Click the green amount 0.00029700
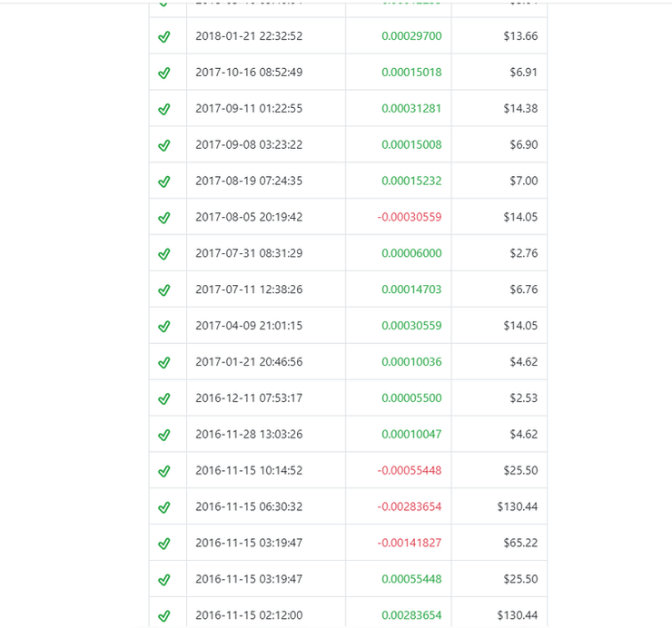This screenshot has width=672, height=628. pos(411,36)
